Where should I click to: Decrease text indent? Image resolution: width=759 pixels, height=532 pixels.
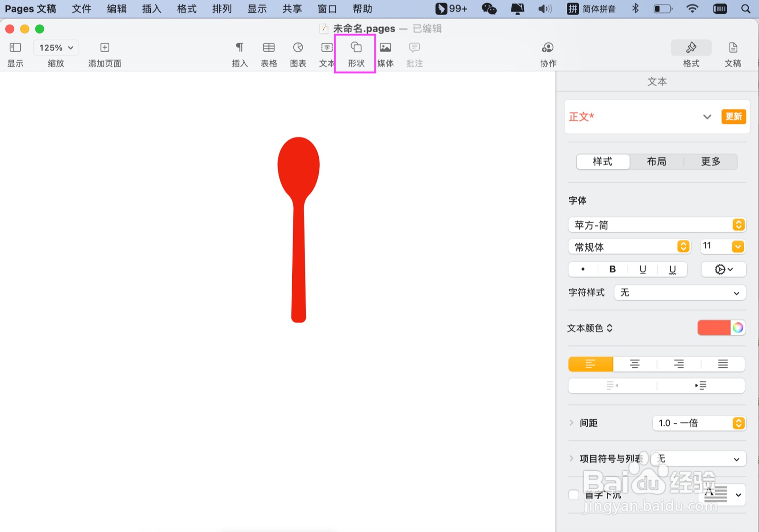tap(612, 385)
